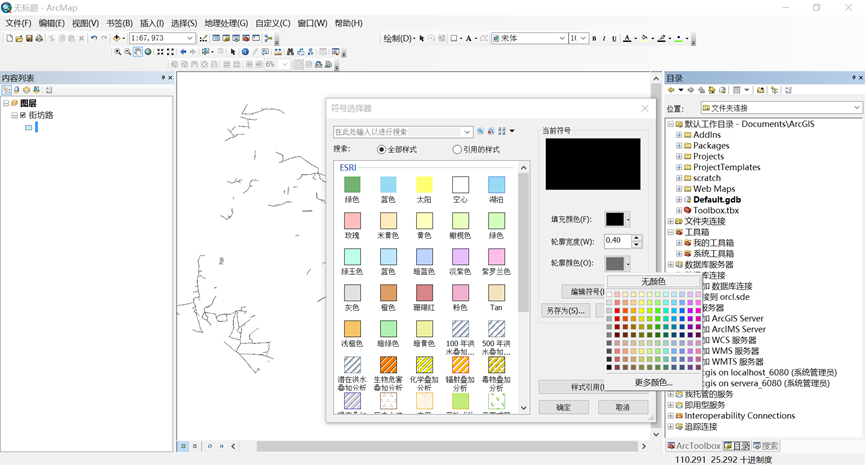This screenshot has height=465, width=865.
Task: Open the 地理处理(G) menu
Action: click(226, 23)
